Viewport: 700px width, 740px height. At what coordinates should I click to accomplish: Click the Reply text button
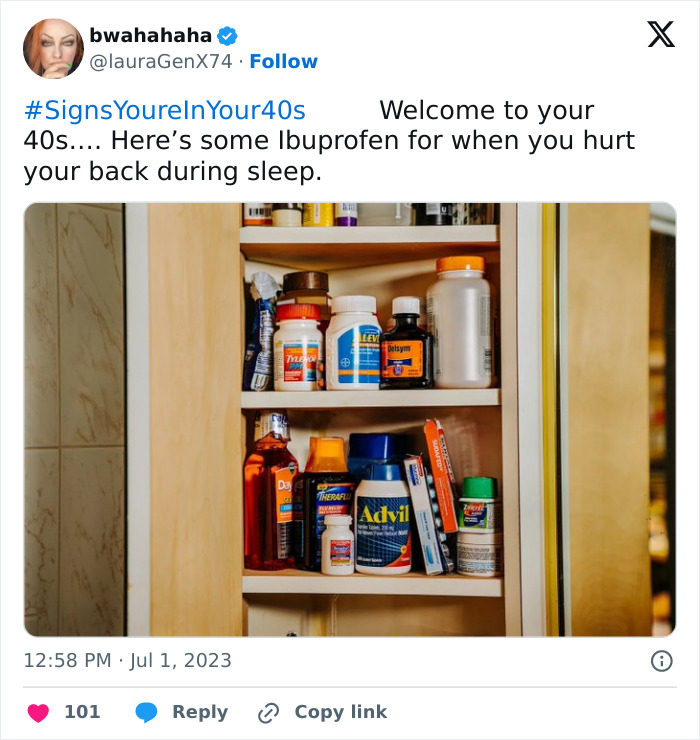click(x=200, y=712)
